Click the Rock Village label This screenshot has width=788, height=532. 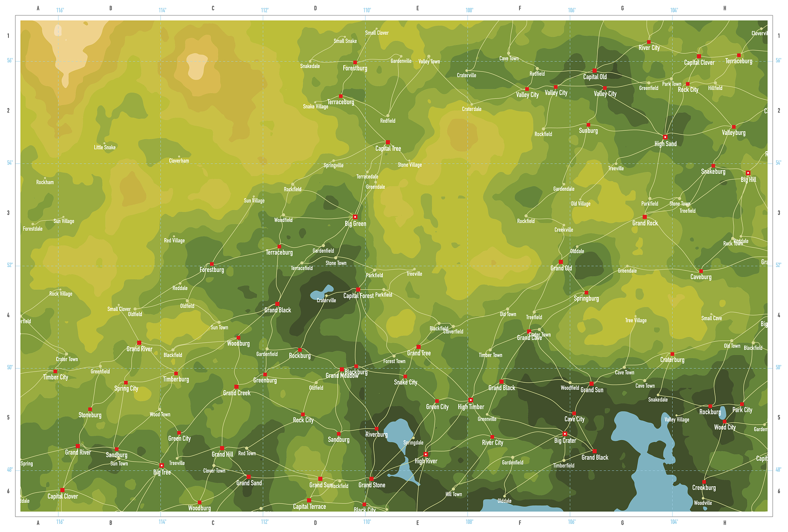[61, 294]
